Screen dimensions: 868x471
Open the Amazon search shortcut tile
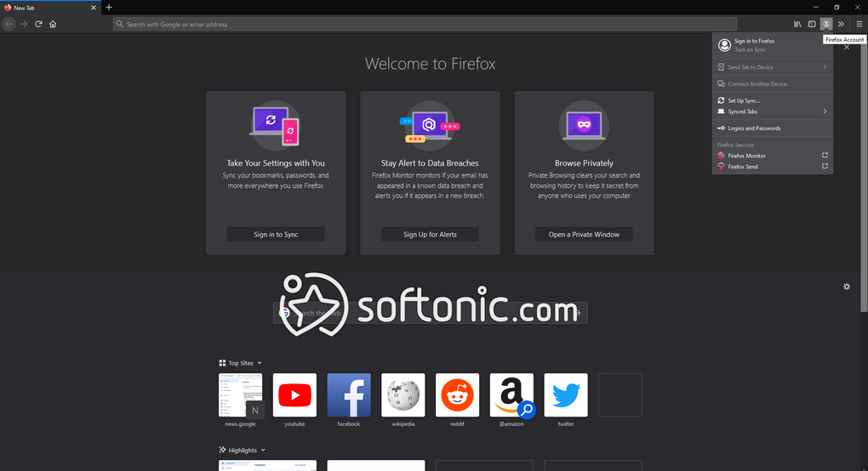coord(511,394)
